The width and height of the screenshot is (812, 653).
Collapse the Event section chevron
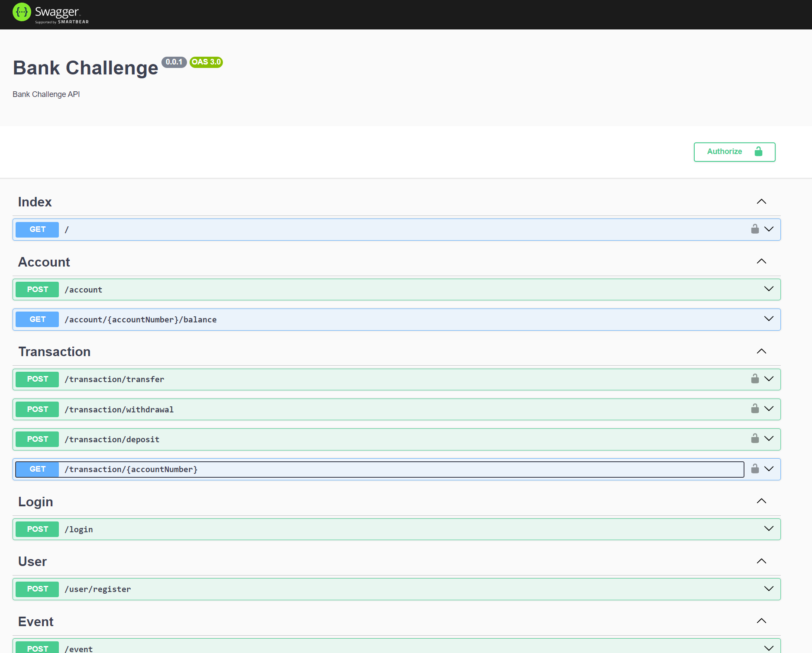(x=761, y=621)
